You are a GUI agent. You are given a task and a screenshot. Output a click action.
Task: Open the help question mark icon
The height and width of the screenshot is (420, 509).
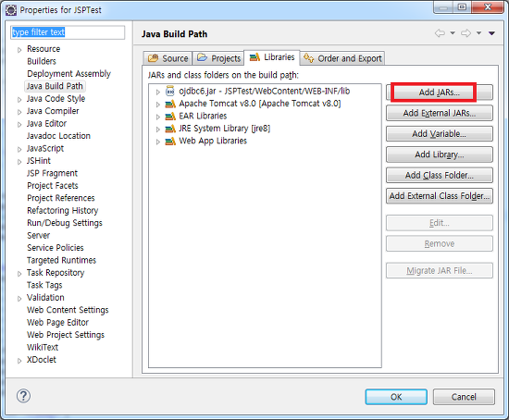click(23, 396)
